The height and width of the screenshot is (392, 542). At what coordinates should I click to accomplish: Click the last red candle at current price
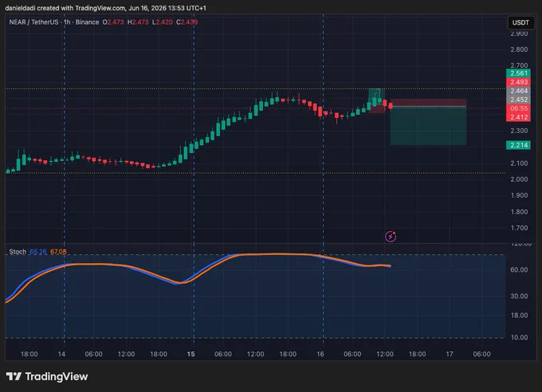(391, 106)
